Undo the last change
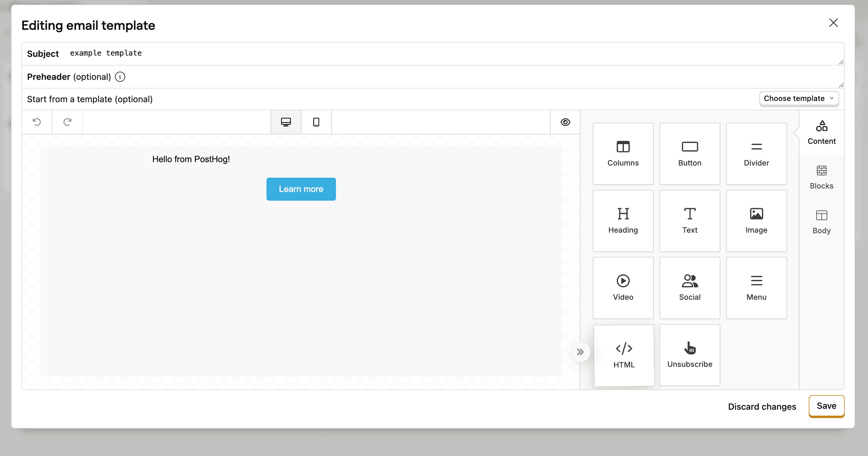The height and width of the screenshot is (456, 868). coord(37,122)
